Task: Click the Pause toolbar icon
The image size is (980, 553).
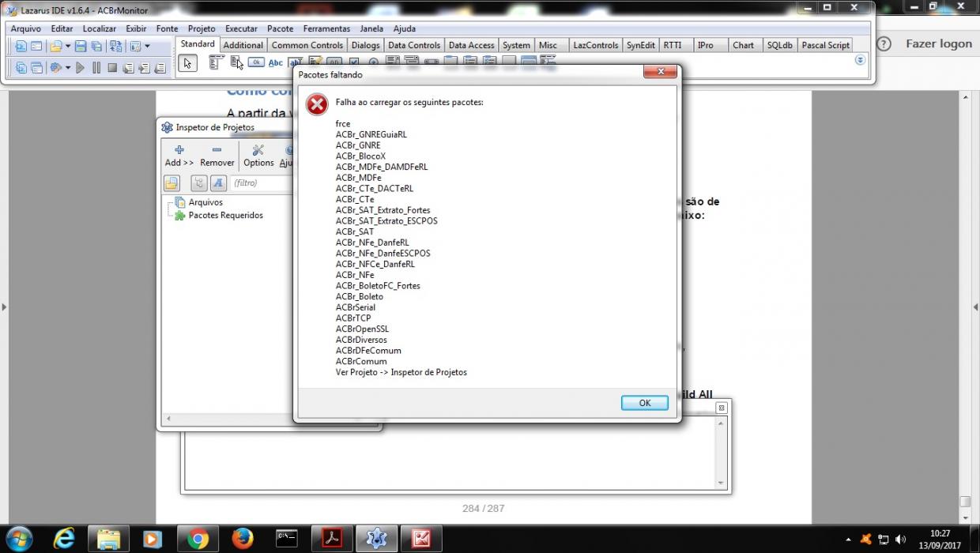Action: point(96,68)
